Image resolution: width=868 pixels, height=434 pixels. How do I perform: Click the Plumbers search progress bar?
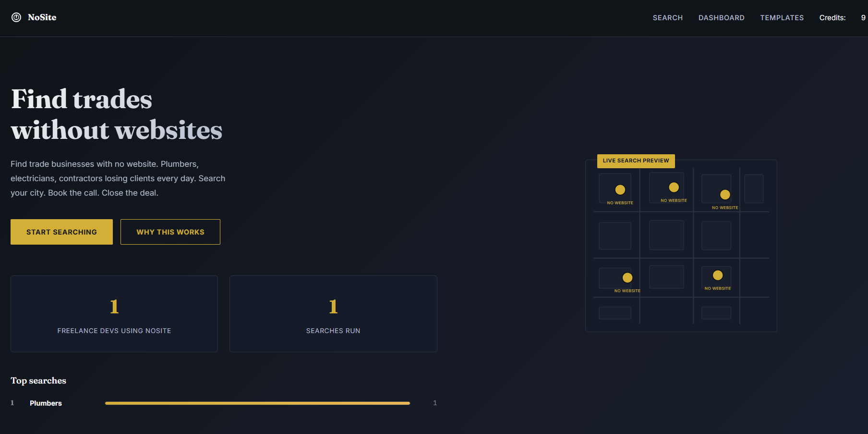tap(257, 403)
